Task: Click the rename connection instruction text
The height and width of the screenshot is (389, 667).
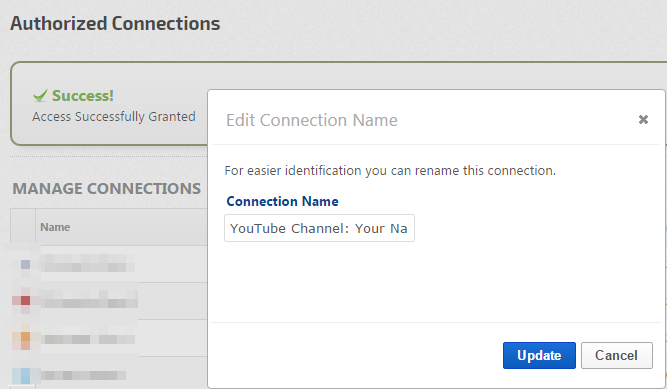Action: click(x=390, y=171)
